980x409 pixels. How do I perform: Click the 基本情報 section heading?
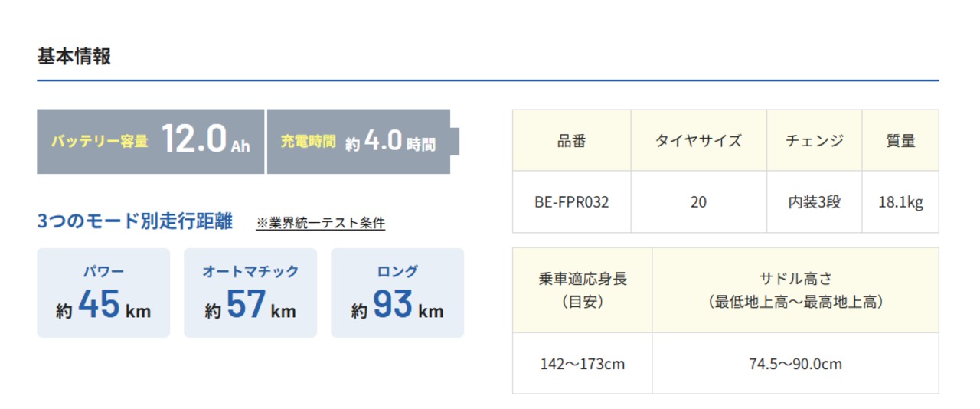[74, 57]
